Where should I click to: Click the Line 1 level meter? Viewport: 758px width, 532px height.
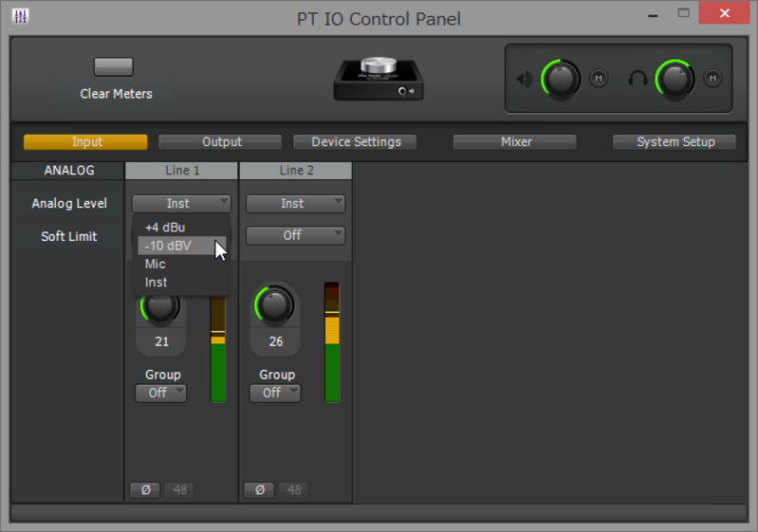218,349
